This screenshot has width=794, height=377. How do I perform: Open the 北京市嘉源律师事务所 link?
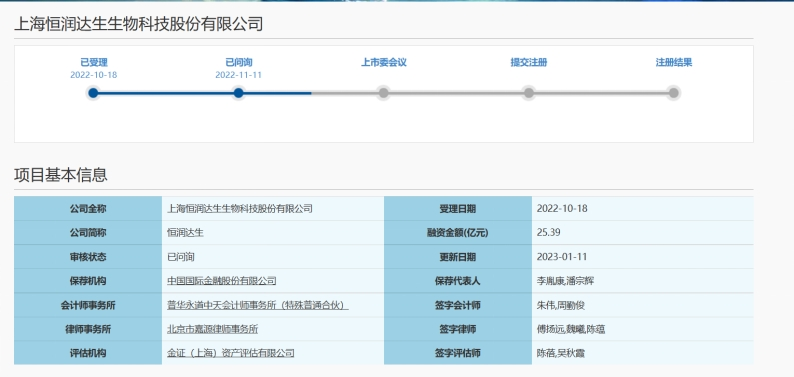pos(213,329)
